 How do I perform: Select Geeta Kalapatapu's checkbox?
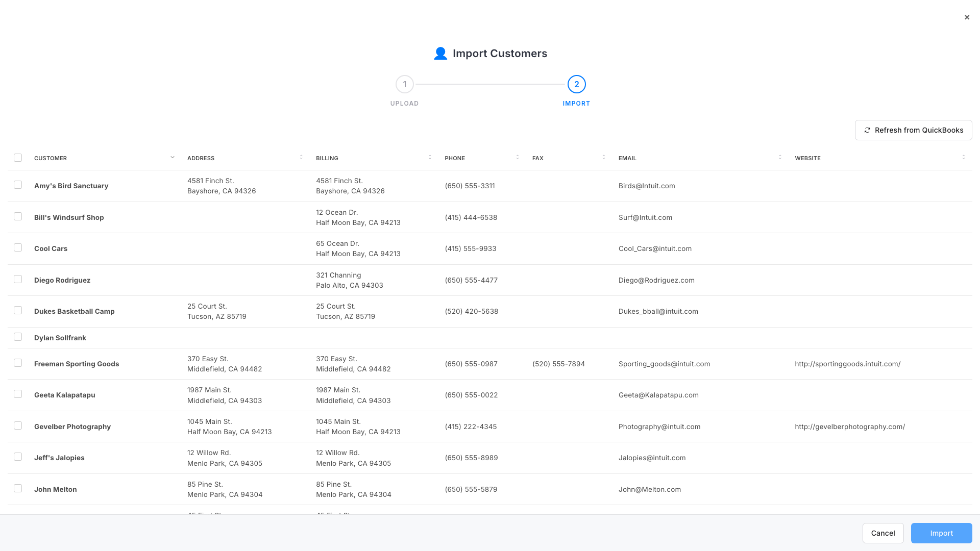18,394
